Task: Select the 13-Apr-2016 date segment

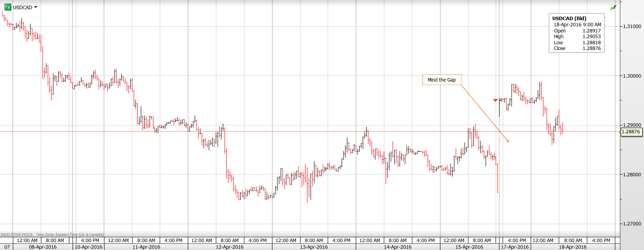Action: click(314, 247)
